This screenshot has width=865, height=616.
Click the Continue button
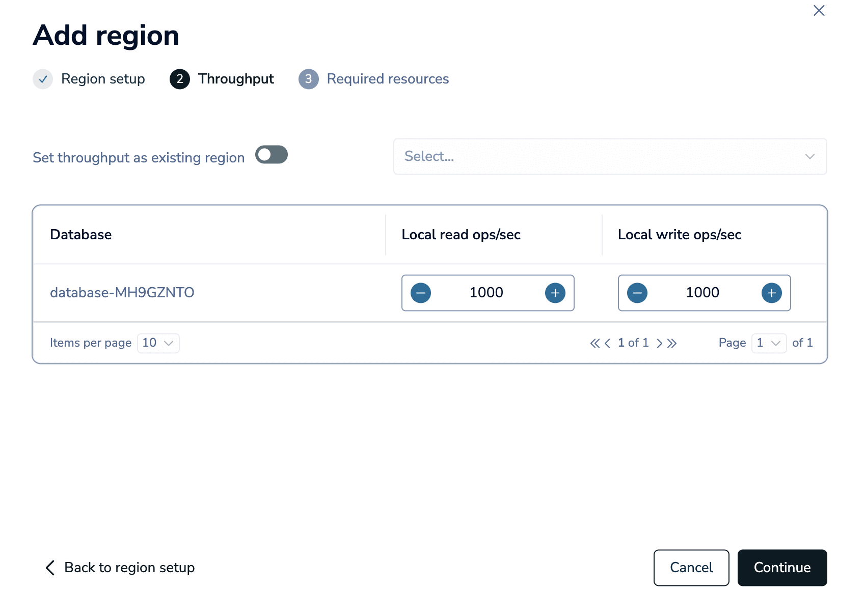(782, 568)
